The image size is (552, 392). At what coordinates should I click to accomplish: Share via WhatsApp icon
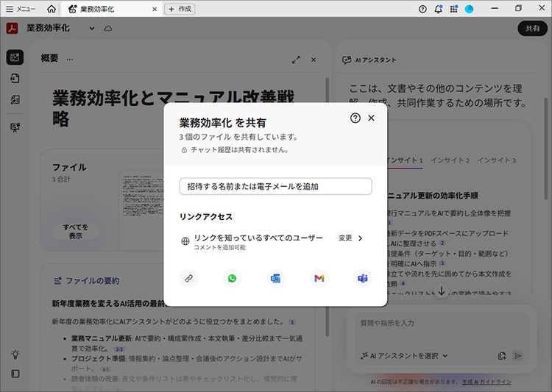[x=232, y=278]
